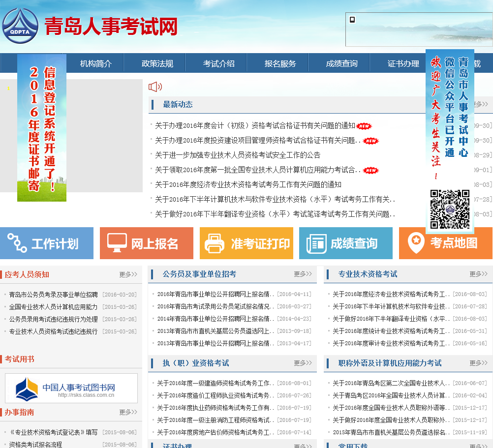Open the 中国人事考试图书网 banner
The height and width of the screenshot is (448, 493).
point(71,388)
